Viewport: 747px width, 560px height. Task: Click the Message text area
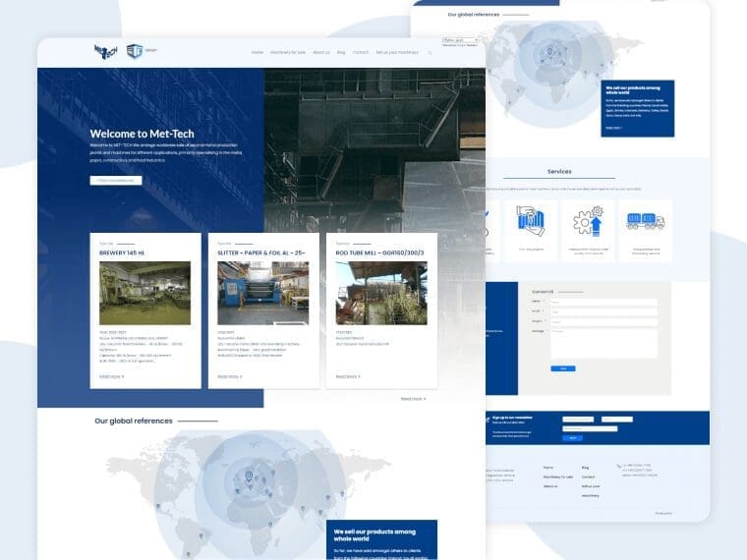click(604, 343)
